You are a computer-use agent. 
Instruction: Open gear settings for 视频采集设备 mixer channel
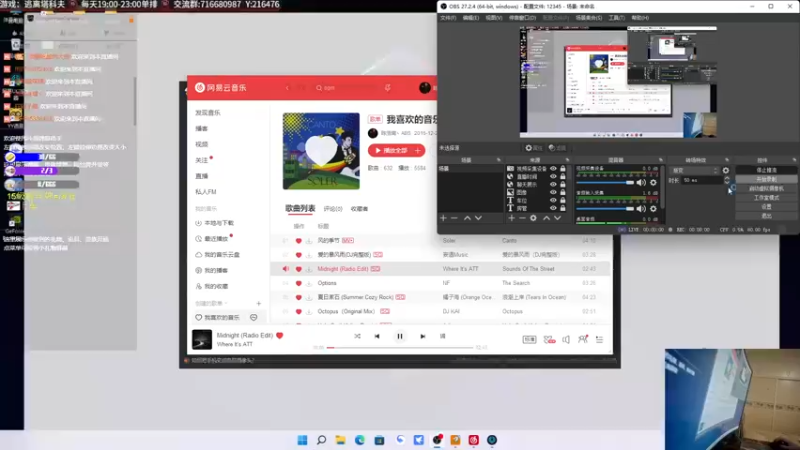(x=654, y=182)
